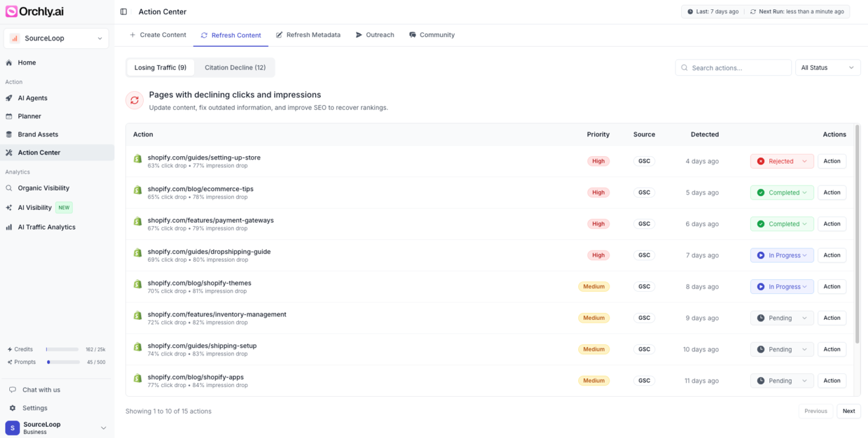Image resolution: width=868 pixels, height=438 pixels.
Task: Open Chat with us
Action: click(41, 390)
